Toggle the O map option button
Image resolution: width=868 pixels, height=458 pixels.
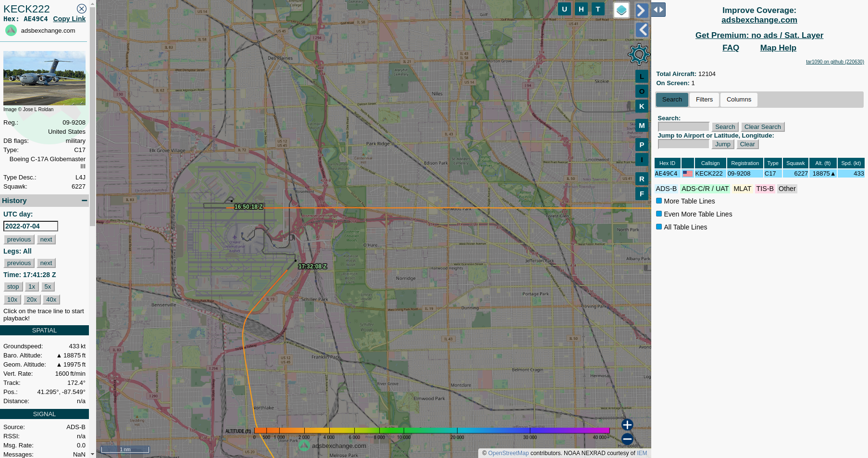(642, 91)
